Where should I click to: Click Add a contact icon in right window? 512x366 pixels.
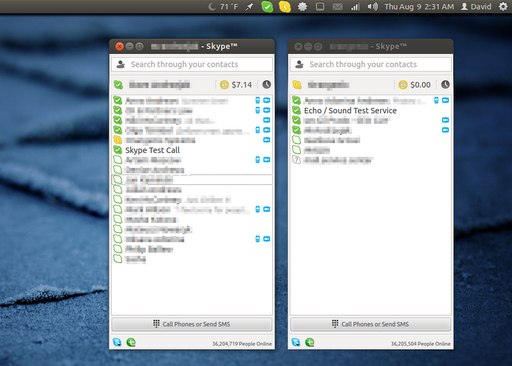pyautogui.click(x=310, y=342)
